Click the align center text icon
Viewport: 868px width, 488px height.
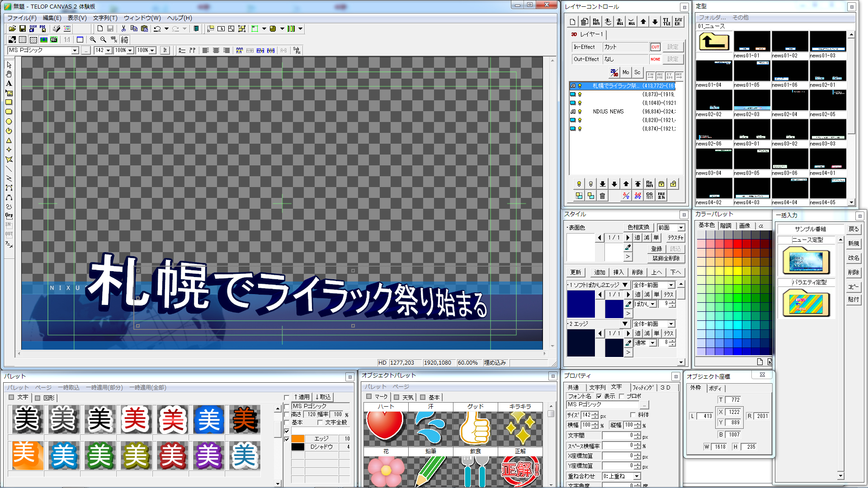[x=216, y=50]
